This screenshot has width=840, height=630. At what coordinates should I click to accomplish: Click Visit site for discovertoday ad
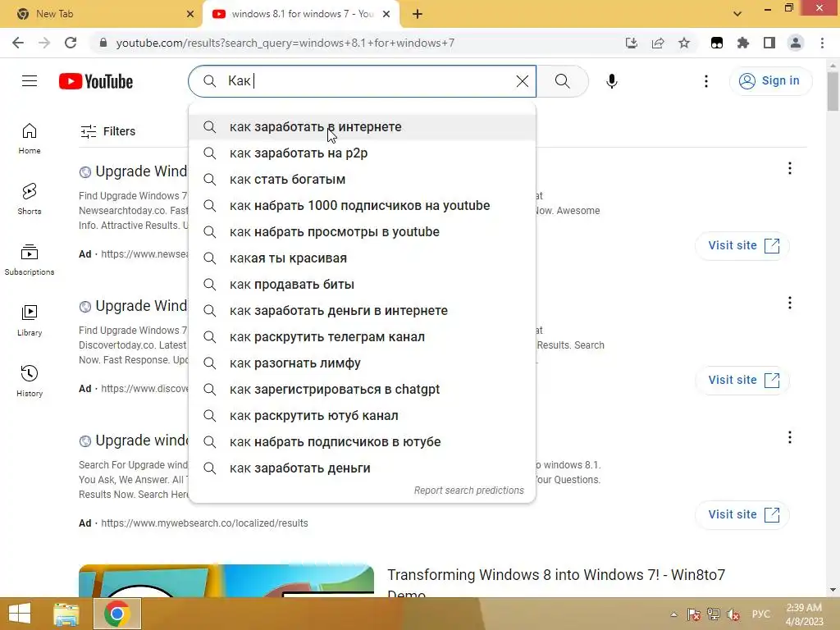(742, 380)
